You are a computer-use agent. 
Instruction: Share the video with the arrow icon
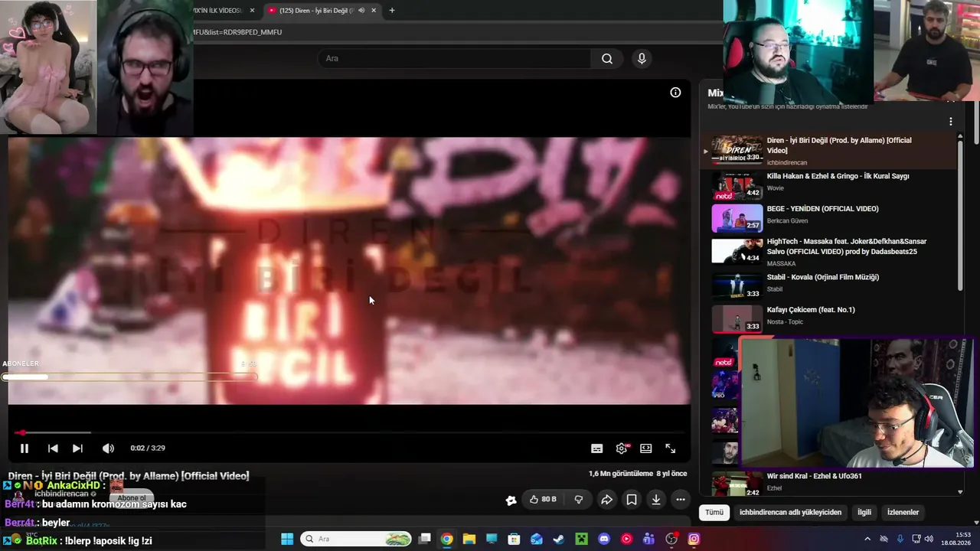pos(606,500)
